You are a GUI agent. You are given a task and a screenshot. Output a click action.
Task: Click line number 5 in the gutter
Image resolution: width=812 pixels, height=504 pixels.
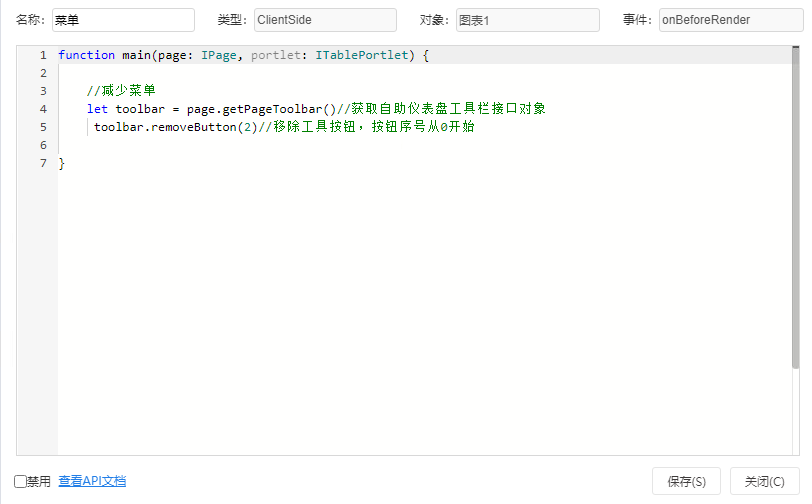click(44, 127)
